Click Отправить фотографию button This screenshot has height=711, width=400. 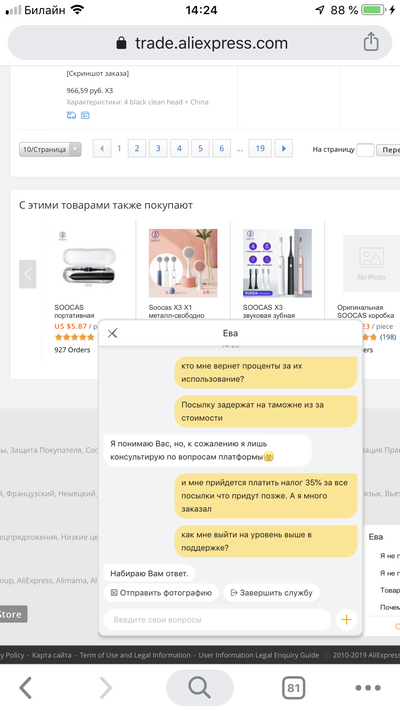[x=161, y=593]
